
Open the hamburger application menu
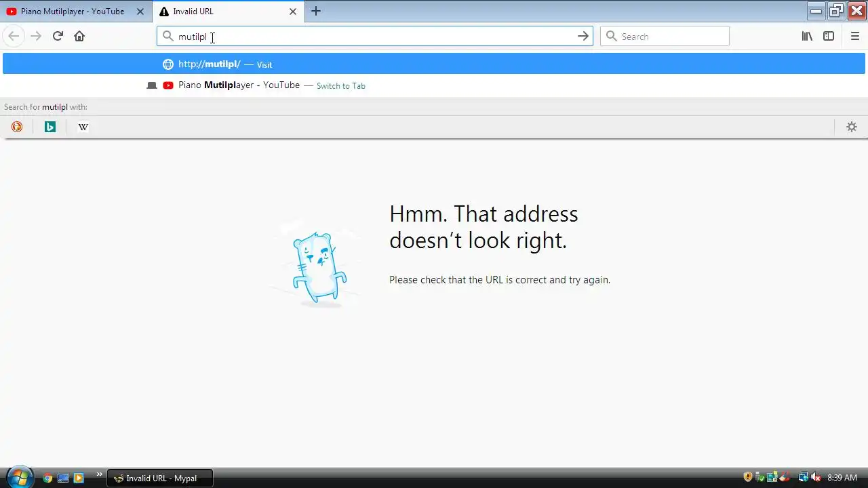coord(855,36)
